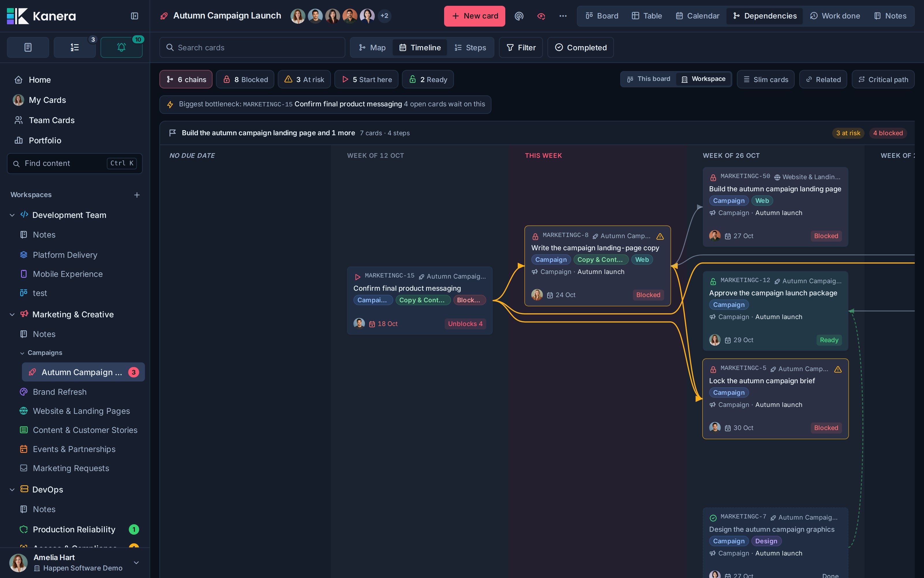Switch scope to This board
924x578 pixels.
point(649,79)
